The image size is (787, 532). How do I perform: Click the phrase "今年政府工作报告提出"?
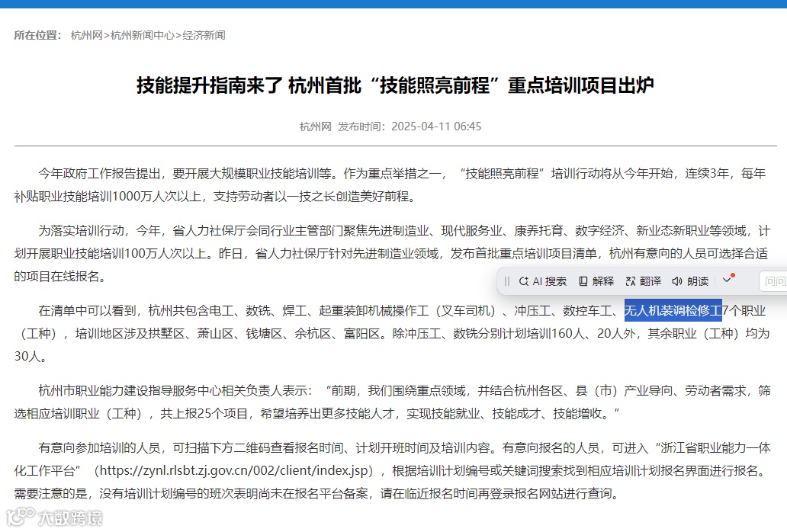tap(99, 174)
